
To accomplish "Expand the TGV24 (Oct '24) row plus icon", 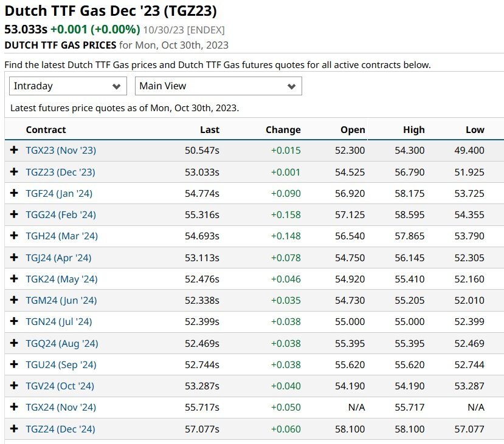I will (x=14, y=385).
